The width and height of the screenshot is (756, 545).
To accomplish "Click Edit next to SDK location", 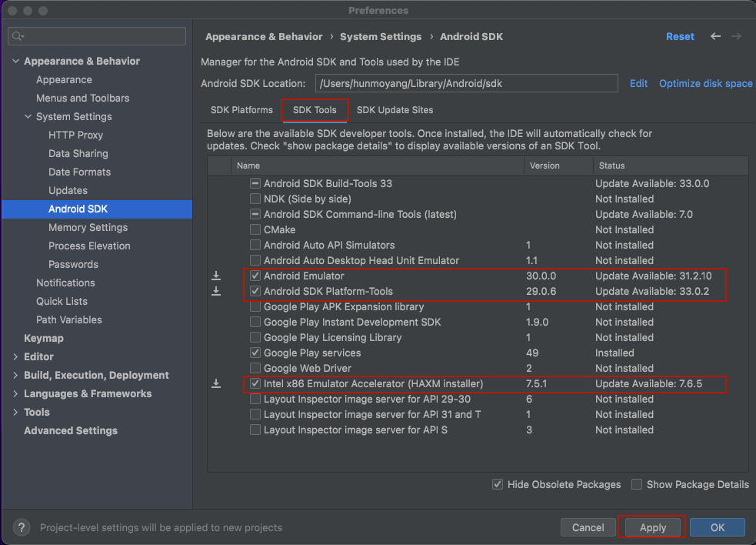I will point(638,83).
